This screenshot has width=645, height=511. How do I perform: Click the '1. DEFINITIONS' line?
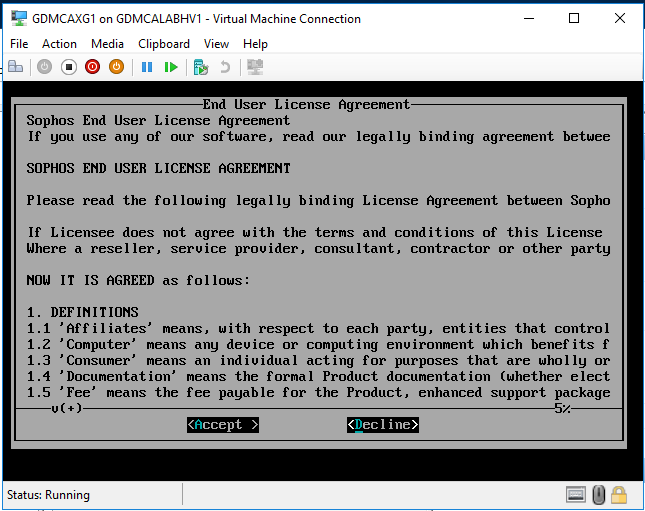click(83, 312)
